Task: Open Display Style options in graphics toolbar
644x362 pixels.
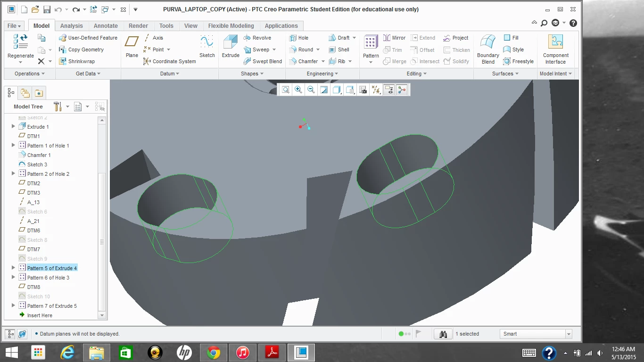Action: 337,90
